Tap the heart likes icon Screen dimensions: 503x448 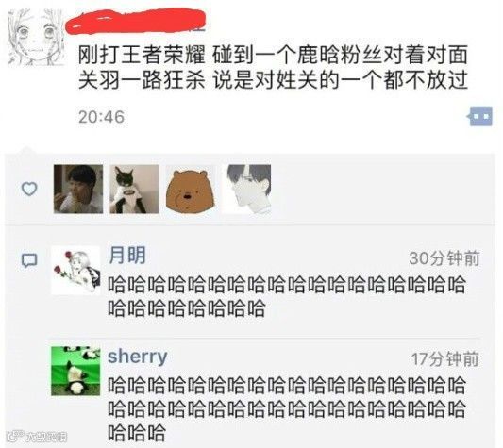pos(29,189)
